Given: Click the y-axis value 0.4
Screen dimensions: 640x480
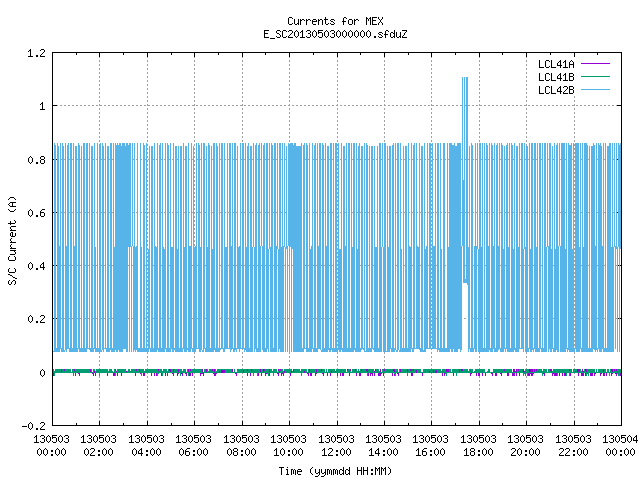Looking at the screenshot, I should [36, 266].
